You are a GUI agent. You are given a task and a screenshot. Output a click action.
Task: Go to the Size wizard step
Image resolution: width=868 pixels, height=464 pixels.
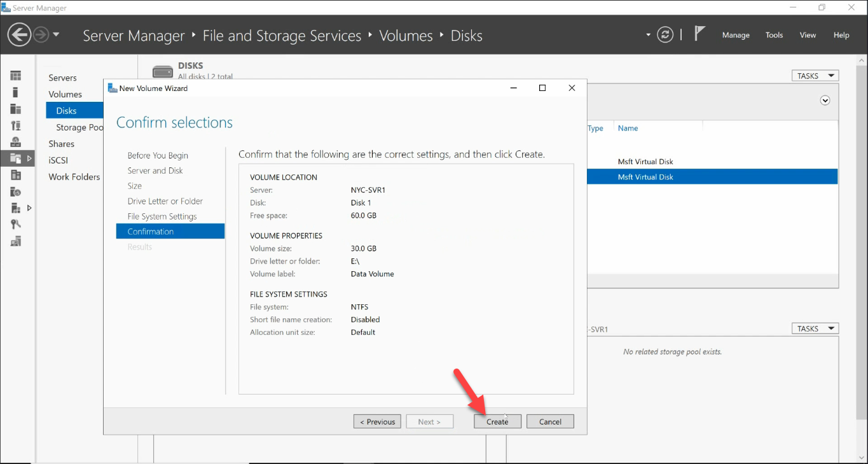(134, 186)
